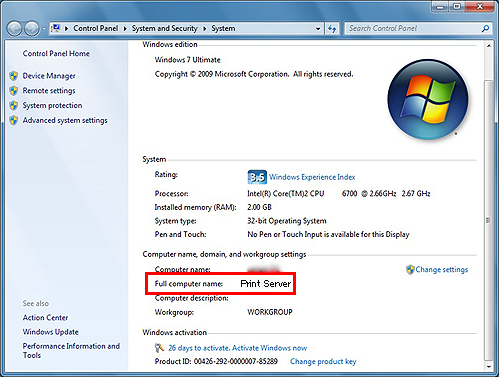Click the Refresh button beside address bar
The width and height of the screenshot is (500, 377).
[332, 29]
